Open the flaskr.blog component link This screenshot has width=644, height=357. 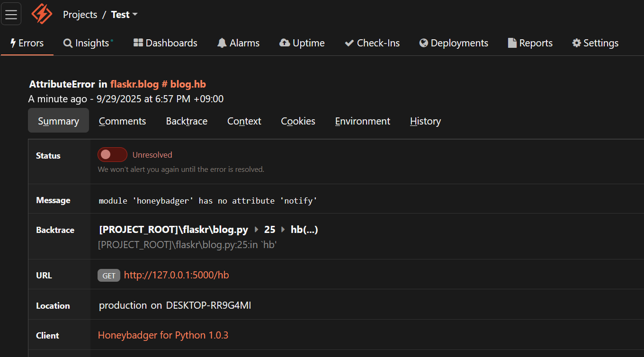pyautogui.click(x=134, y=84)
